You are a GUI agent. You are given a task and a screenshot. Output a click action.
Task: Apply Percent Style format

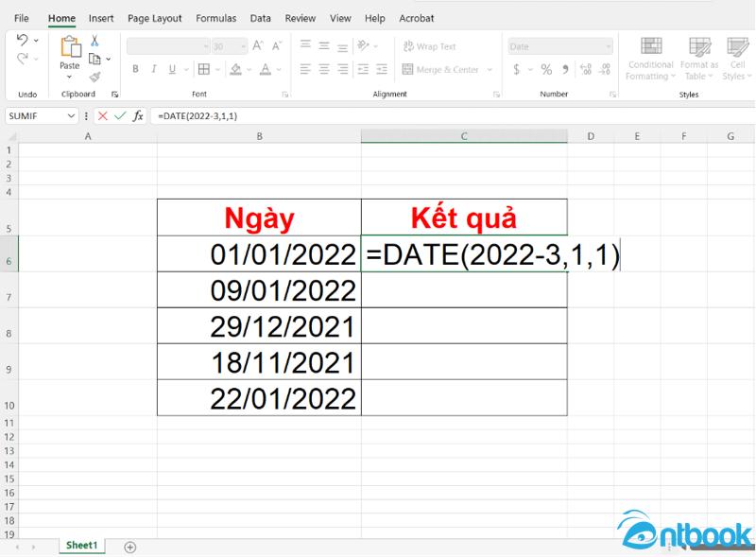click(x=546, y=69)
